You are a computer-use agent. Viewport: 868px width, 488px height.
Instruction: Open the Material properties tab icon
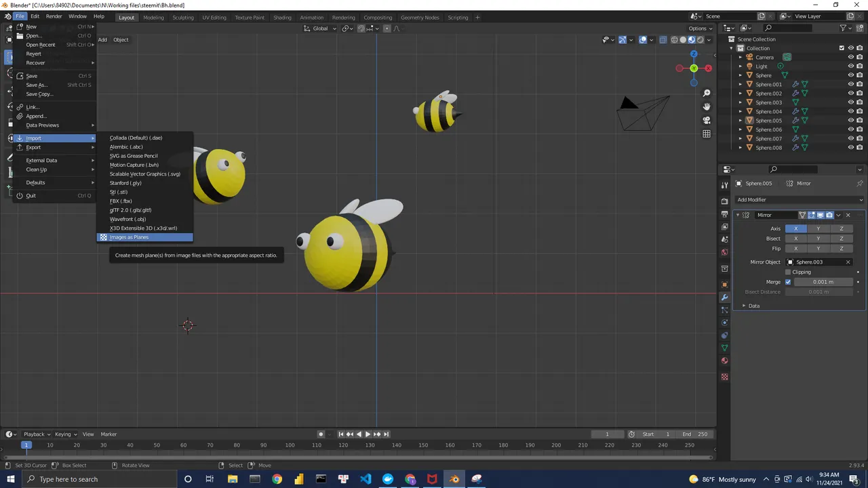(725, 361)
